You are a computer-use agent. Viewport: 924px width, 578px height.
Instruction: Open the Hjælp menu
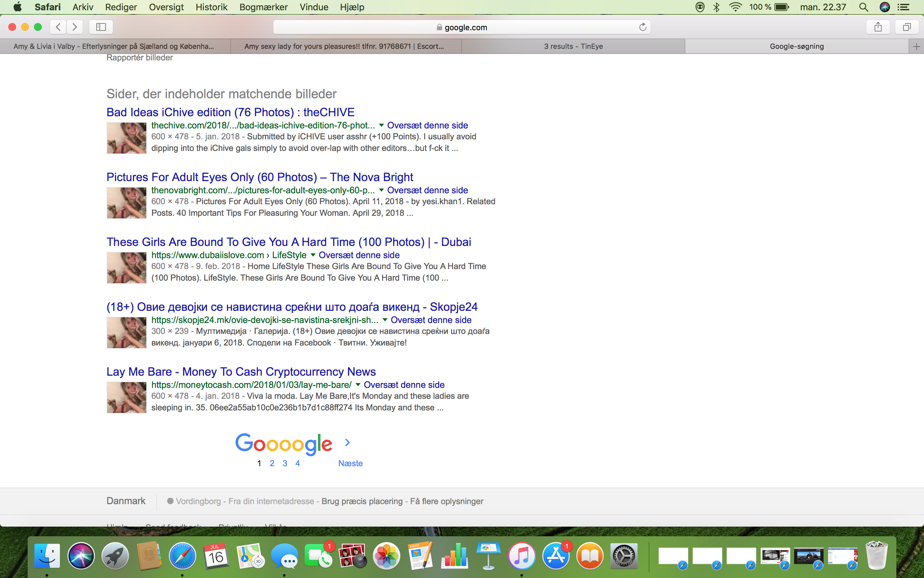click(352, 7)
